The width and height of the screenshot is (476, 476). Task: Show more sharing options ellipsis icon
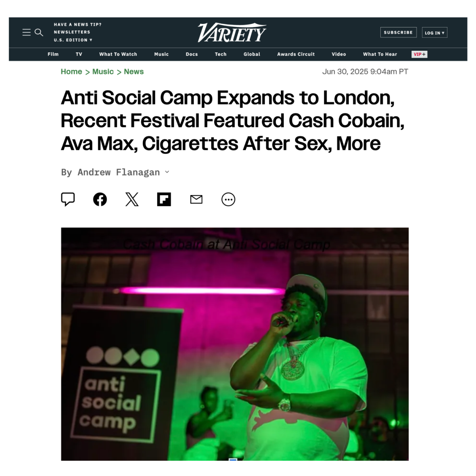[x=228, y=199]
